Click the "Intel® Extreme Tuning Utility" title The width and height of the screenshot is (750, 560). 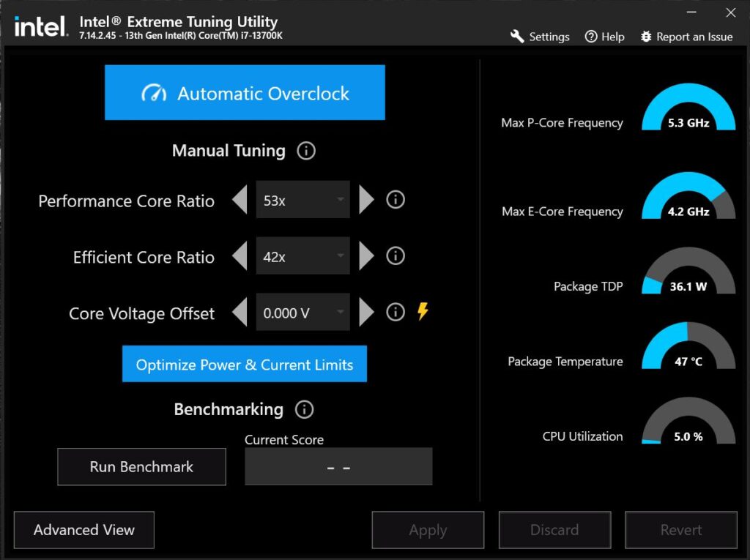pyautogui.click(x=179, y=21)
